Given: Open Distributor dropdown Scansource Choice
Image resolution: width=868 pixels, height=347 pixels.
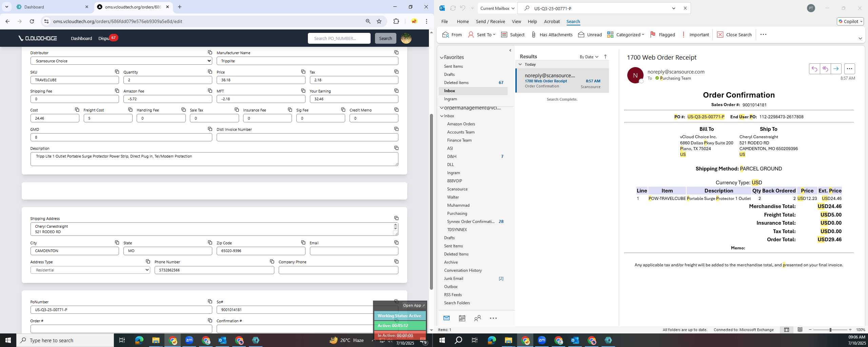Looking at the screenshot, I should tap(121, 61).
